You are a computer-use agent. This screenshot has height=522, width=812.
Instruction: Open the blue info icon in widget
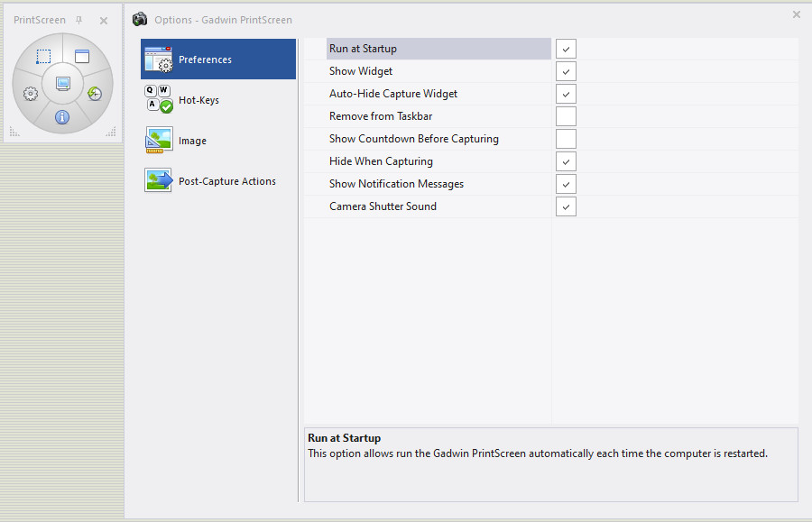pyautogui.click(x=62, y=117)
